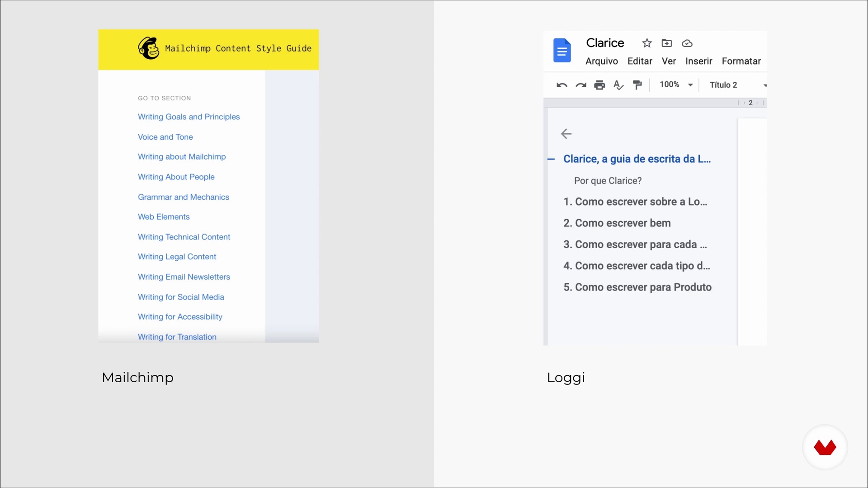The image size is (868, 488).
Task: Jump to 2. Como escrever bem
Action: 617,223
